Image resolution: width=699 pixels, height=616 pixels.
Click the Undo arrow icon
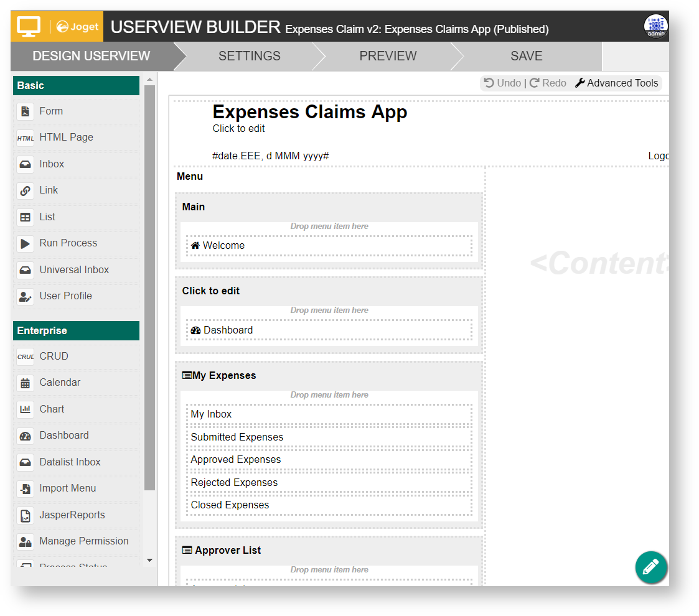pyautogui.click(x=489, y=83)
